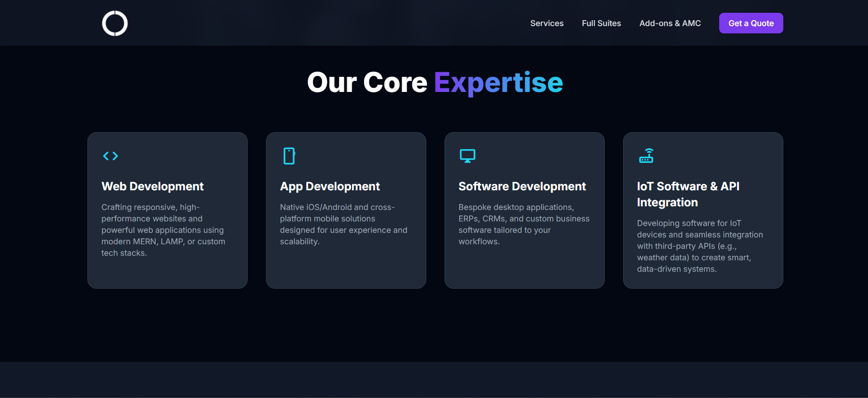868x398 pixels.
Task: Click the 'Native iOS/Android and cross-platform' description
Action: point(344,224)
